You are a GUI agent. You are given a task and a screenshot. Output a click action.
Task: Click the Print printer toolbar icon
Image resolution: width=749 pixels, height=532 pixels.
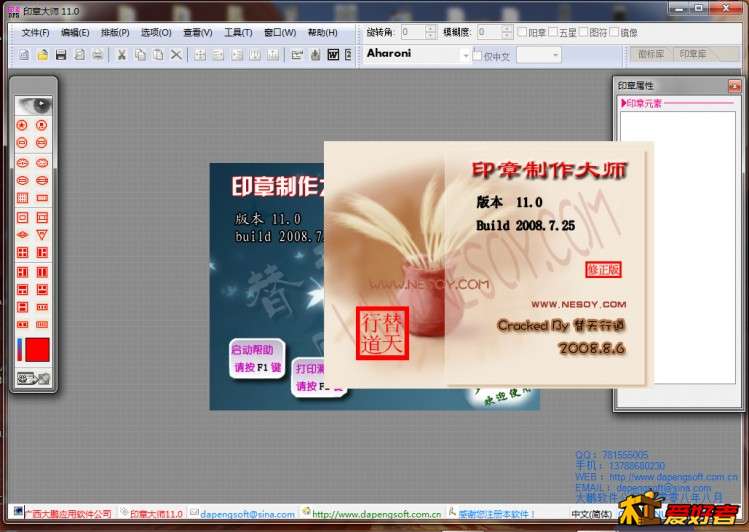[97, 55]
